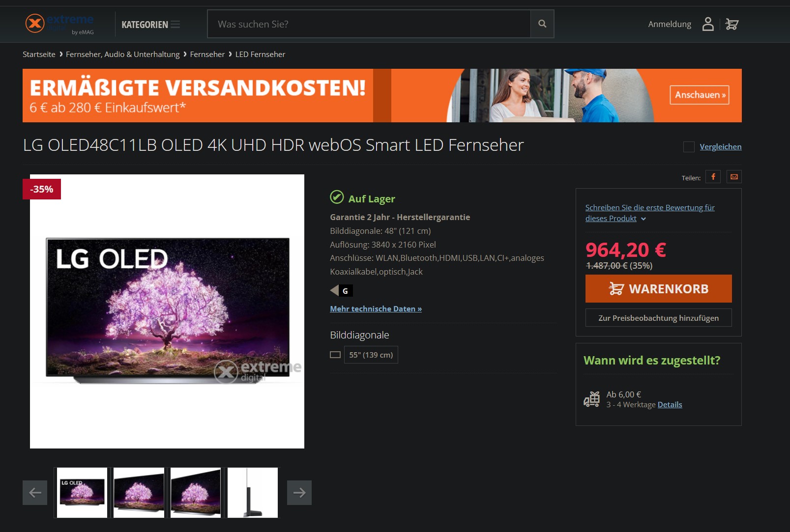This screenshot has height=532, width=790.
Task: Go to Extreme Digital logo homepage
Action: (x=59, y=24)
